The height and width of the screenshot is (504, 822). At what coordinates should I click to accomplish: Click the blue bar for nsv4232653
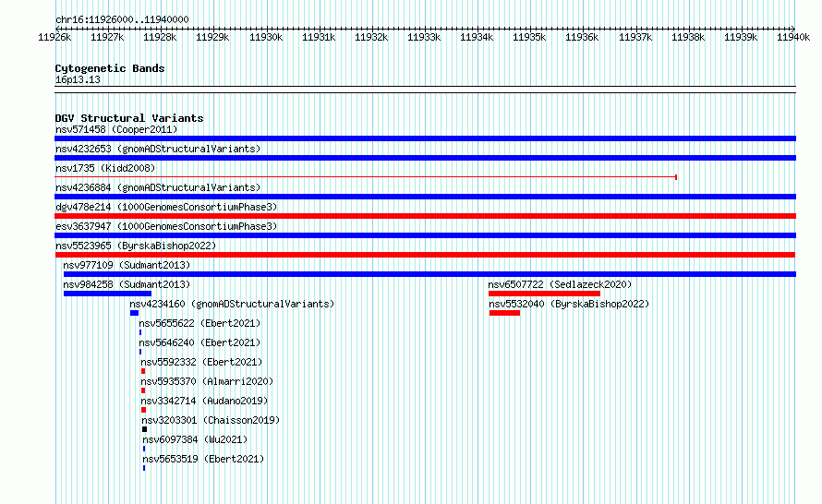click(425, 158)
